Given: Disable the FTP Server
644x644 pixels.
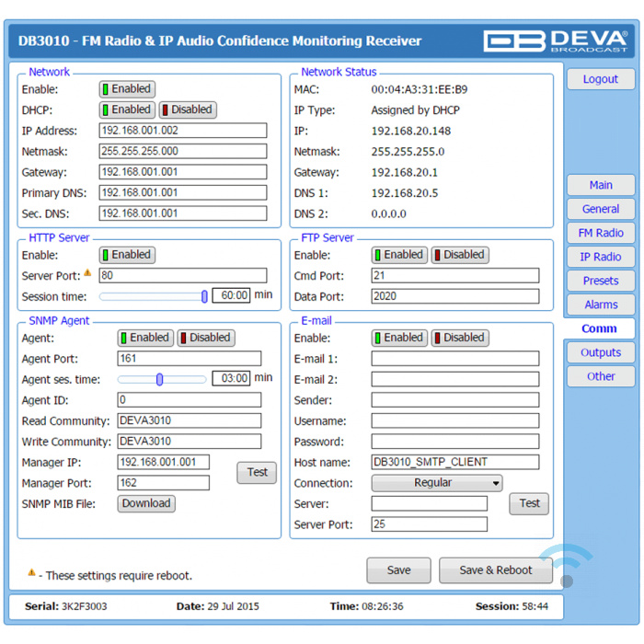Looking at the screenshot, I should pyautogui.click(x=460, y=255).
